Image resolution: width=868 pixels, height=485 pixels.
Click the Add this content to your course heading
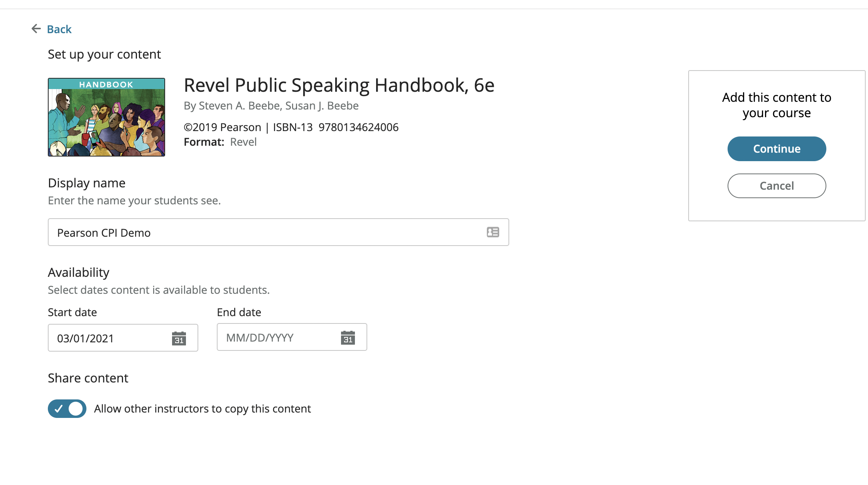[x=777, y=105]
